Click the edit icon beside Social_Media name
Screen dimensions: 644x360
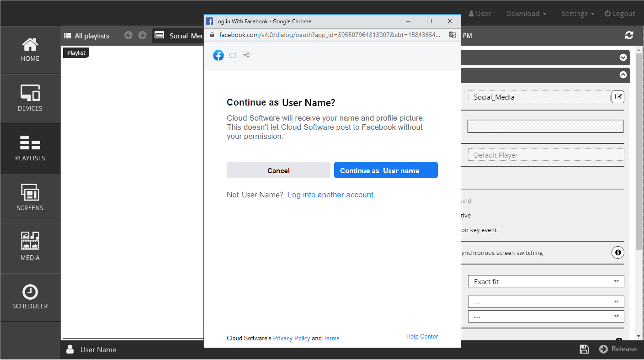pos(618,97)
